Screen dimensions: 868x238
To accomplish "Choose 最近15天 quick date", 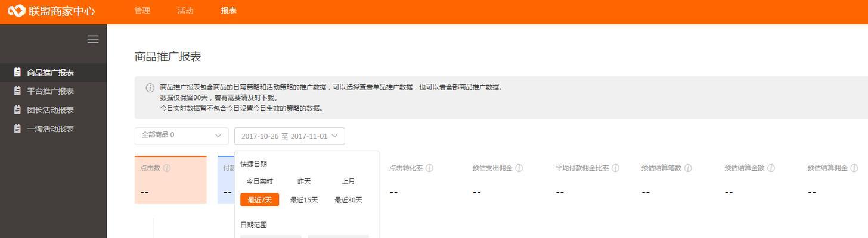I will tap(304, 200).
